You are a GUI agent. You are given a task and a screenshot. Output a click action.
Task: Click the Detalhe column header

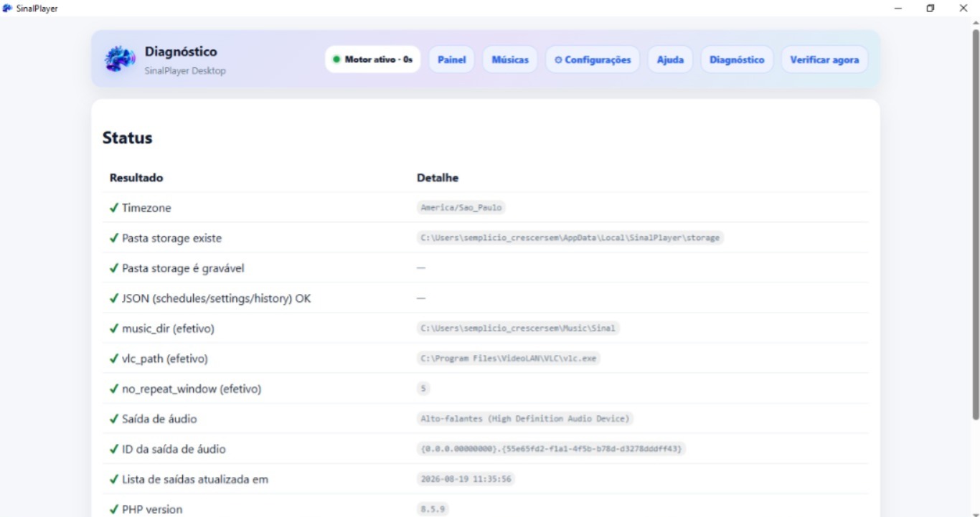(438, 178)
